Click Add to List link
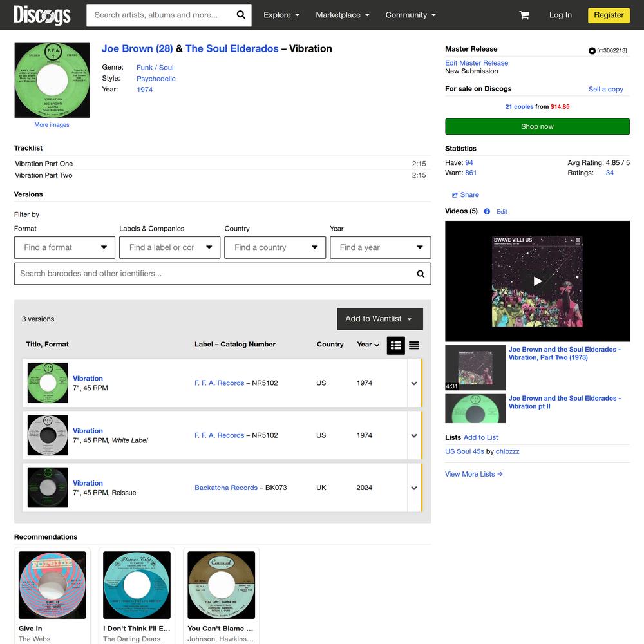Viewport: 644px width, 644px height. point(480,437)
